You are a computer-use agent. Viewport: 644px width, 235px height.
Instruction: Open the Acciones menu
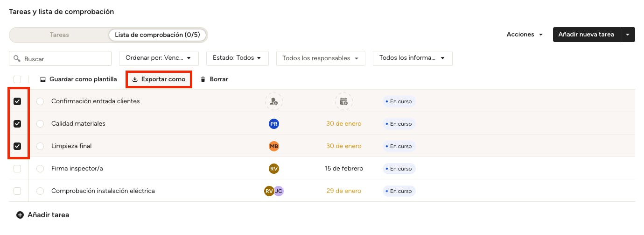(525, 35)
